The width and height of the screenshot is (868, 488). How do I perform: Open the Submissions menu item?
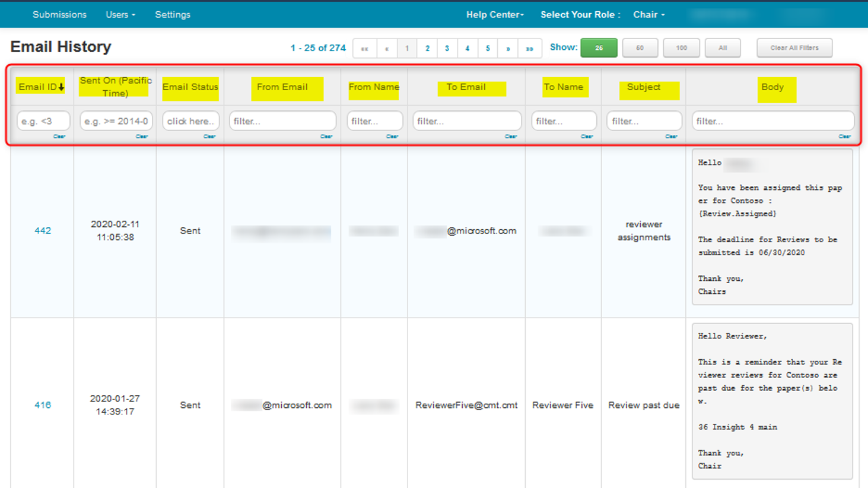click(59, 14)
